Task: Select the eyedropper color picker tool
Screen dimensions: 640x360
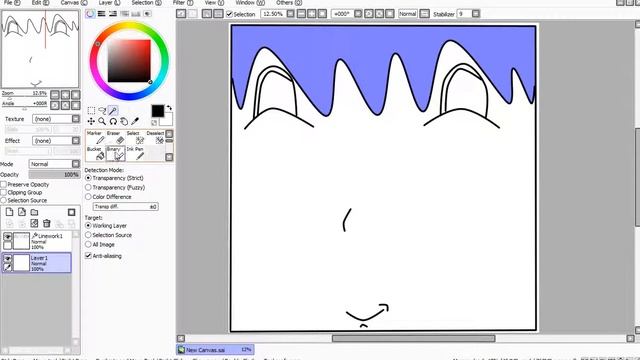Action: (x=135, y=121)
